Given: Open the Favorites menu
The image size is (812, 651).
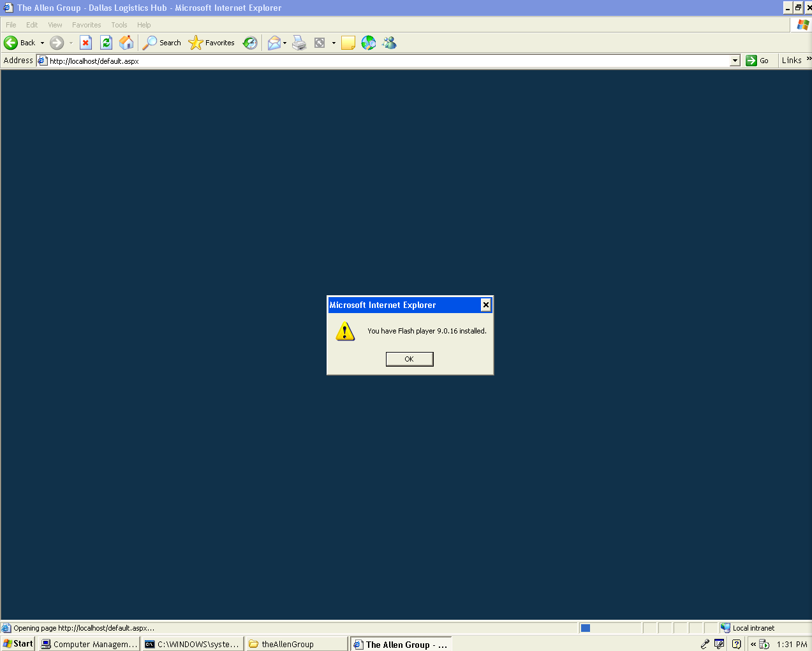Looking at the screenshot, I should 87,25.
